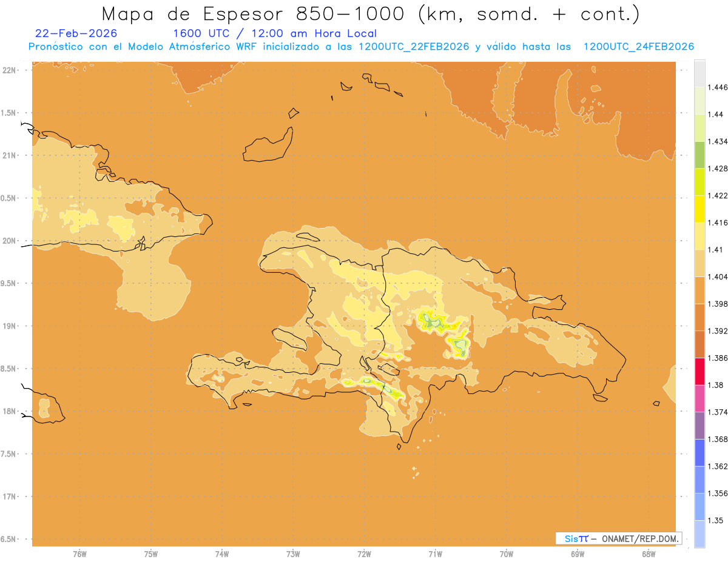Screen dimensions: 728x562
Task: Click the tan legend swatch between 1.404 and 1.41
Action: pos(699,263)
